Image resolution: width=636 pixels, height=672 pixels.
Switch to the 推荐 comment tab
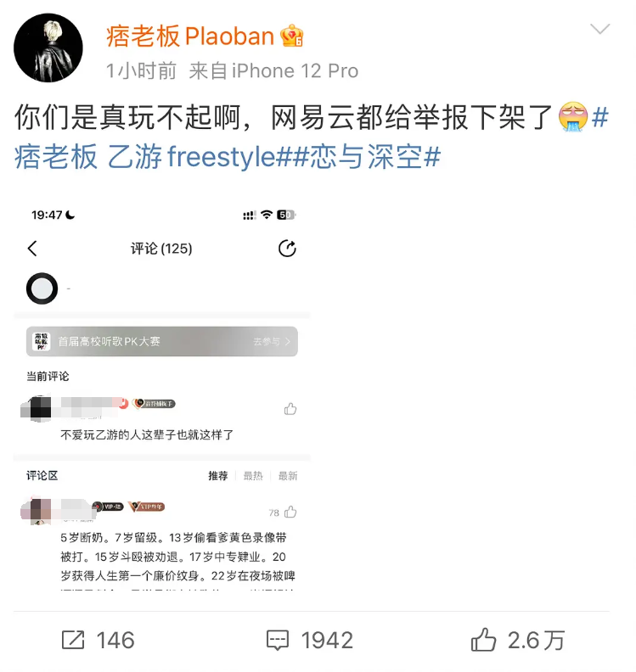[218, 476]
